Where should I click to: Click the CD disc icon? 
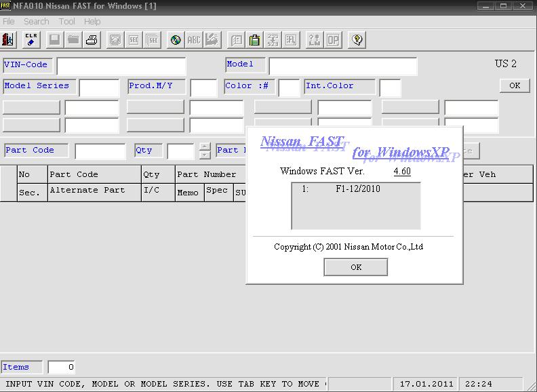176,40
